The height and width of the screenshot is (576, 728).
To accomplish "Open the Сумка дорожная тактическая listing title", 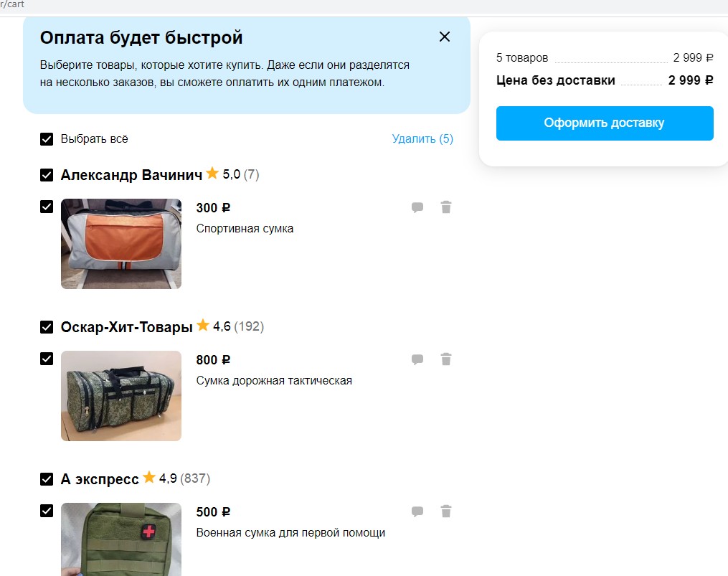I will click(x=274, y=380).
